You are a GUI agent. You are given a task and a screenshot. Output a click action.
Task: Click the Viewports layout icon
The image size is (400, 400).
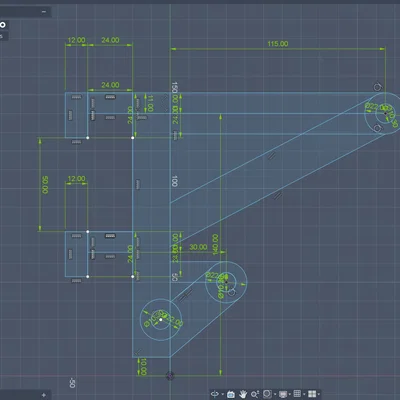coord(312,394)
